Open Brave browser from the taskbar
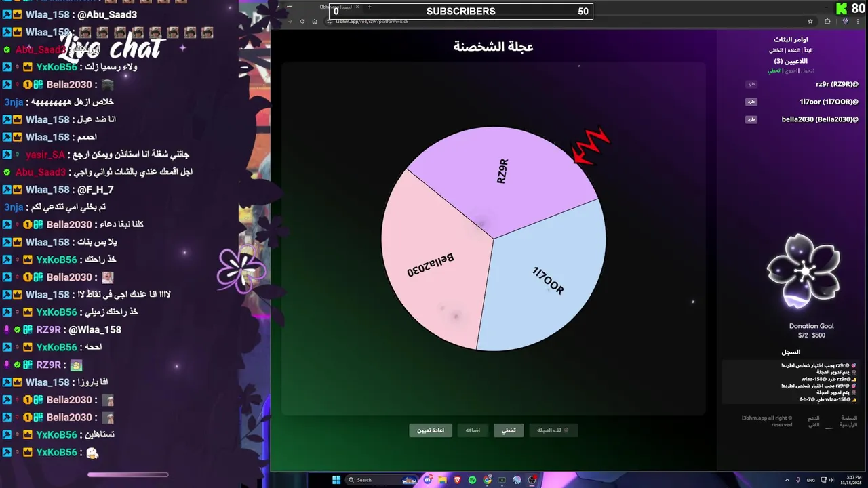The width and height of the screenshot is (868, 488). (x=457, y=480)
